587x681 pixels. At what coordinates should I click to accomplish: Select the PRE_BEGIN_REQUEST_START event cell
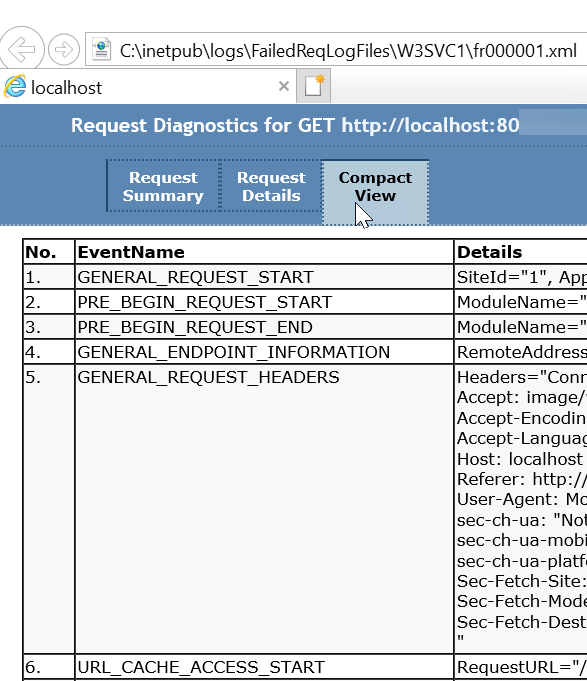click(x=264, y=302)
